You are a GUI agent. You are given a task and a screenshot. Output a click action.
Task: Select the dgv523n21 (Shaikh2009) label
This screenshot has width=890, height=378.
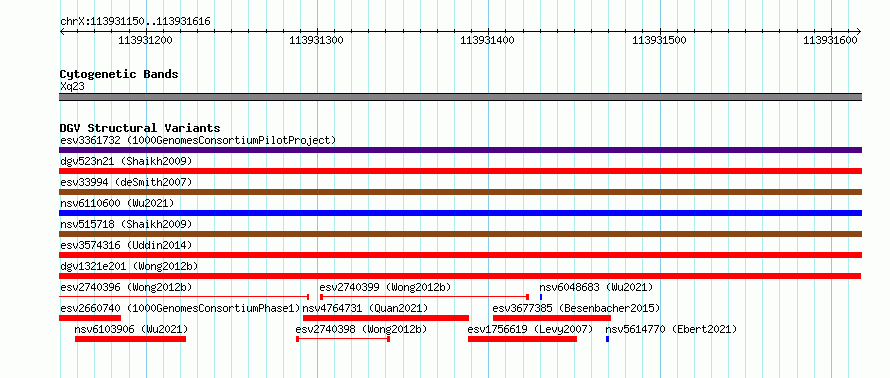(126, 161)
